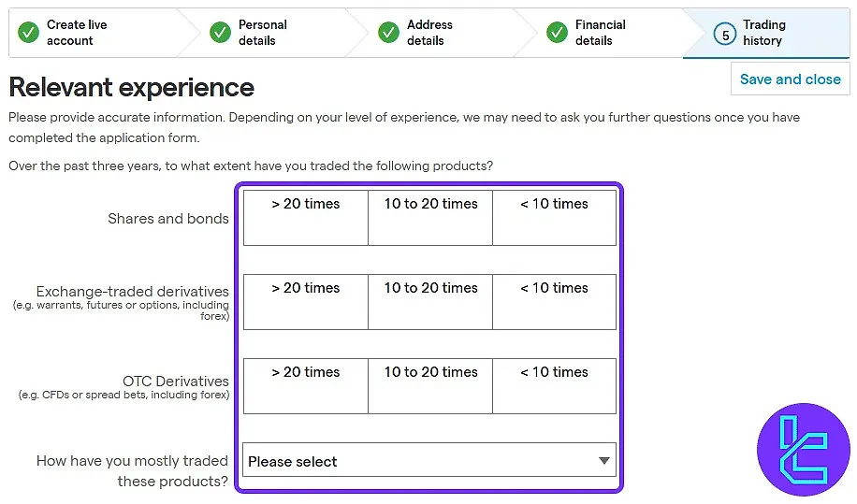857x504 pixels.
Task: Click the green checkmark beside Personal details
Action: 220,33
